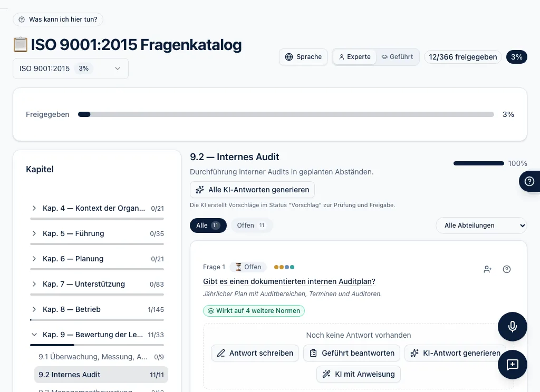Open section 9.1 Überwachung, Messung
The height and width of the screenshot is (392, 540).
tap(101, 357)
